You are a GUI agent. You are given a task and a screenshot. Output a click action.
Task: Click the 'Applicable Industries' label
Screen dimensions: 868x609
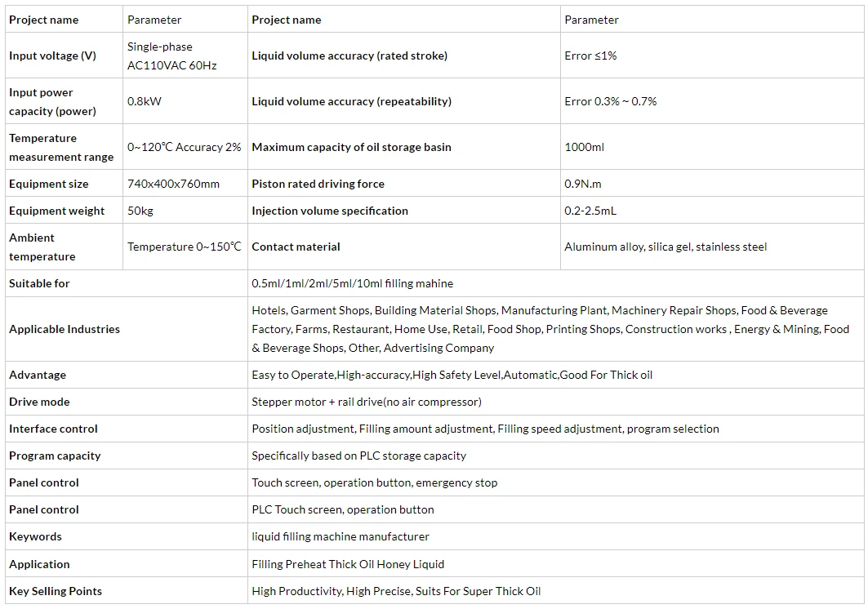pyautogui.click(x=65, y=330)
